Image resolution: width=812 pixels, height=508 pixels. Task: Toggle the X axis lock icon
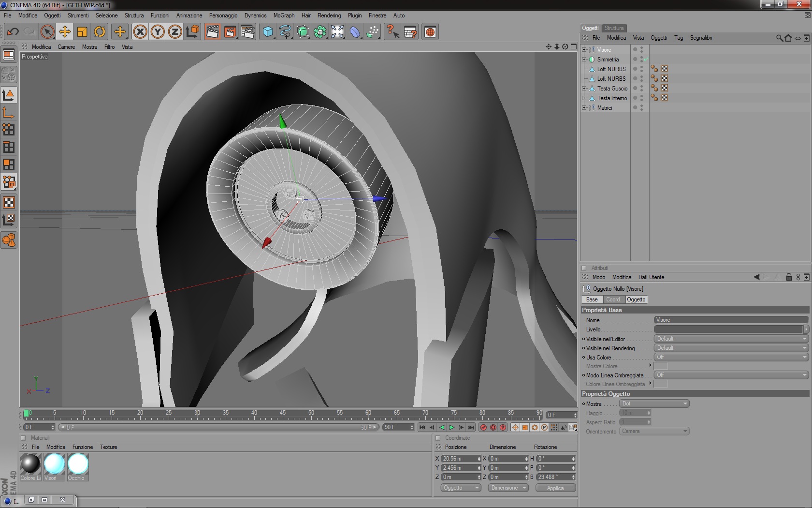[x=140, y=32]
